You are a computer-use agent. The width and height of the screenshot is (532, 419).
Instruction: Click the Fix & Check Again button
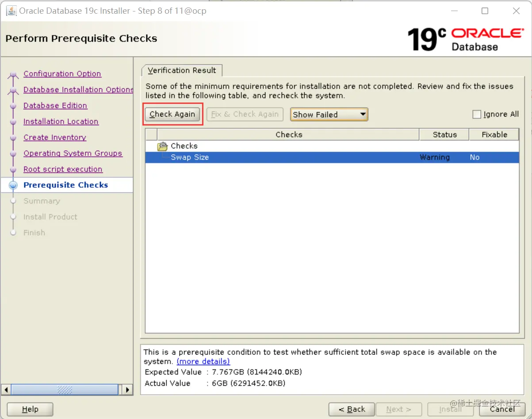pyautogui.click(x=245, y=114)
